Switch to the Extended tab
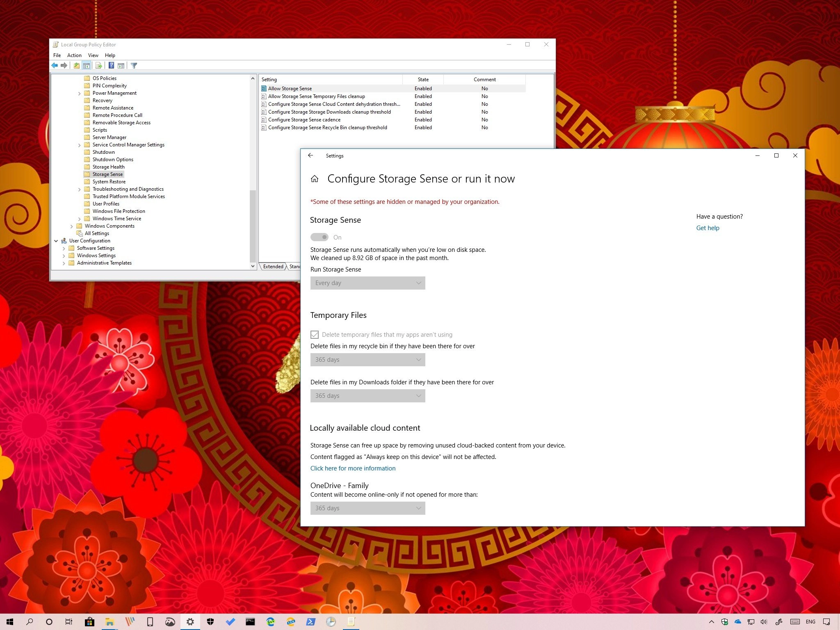840x630 pixels. point(273,267)
